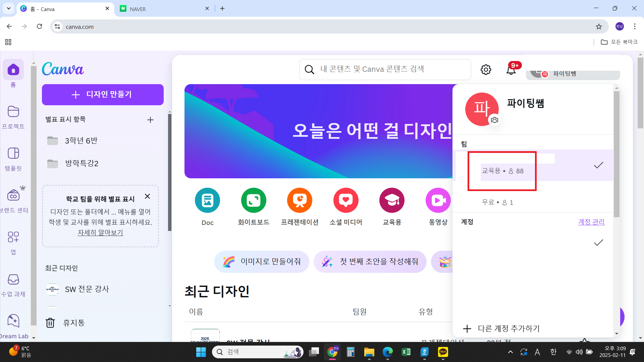The height and width of the screenshot is (362, 644).
Task: Expand hidden icons in the system tray
Action: 511,352
